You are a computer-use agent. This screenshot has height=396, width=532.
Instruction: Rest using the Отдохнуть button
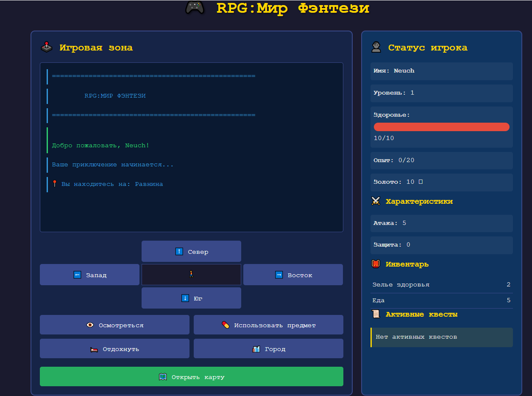(x=114, y=348)
